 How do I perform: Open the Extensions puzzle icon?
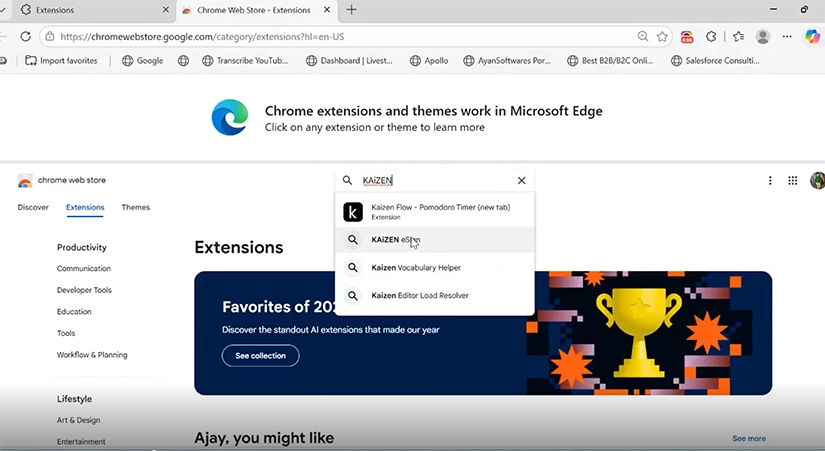pyautogui.click(x=711, y=36)
